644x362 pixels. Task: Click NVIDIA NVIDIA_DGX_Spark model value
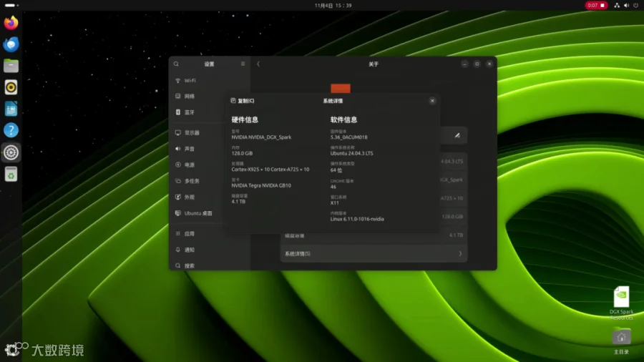coord(261,137)
